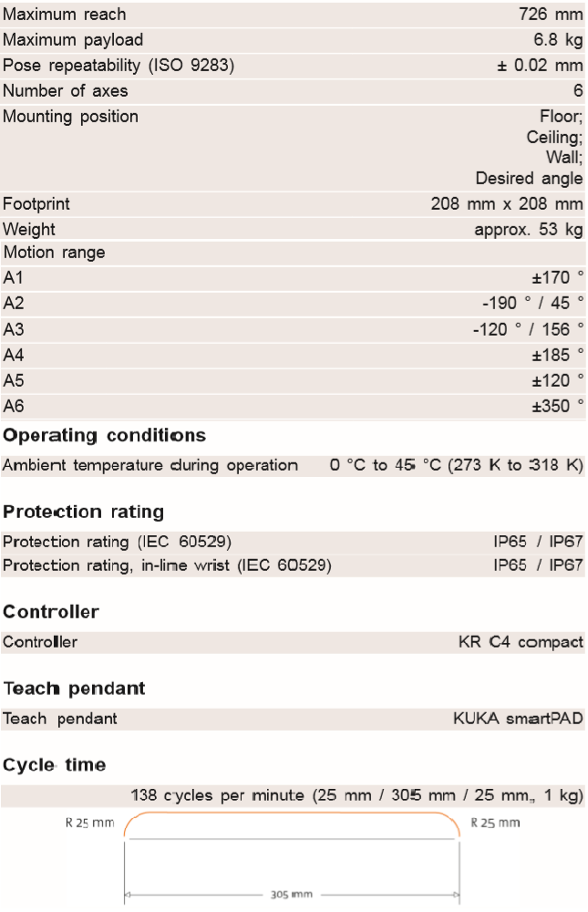Click the Number of axes row label

pyautogui.click(x=66, y=90)
